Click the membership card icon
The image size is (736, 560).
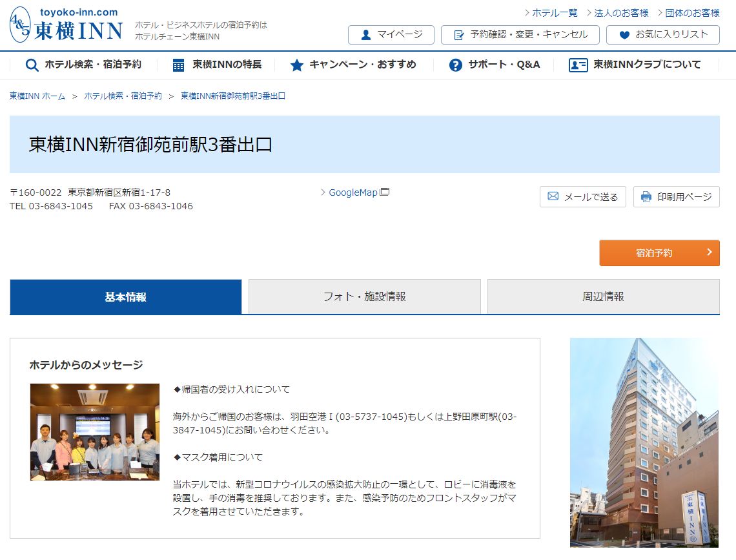[578, 65]
